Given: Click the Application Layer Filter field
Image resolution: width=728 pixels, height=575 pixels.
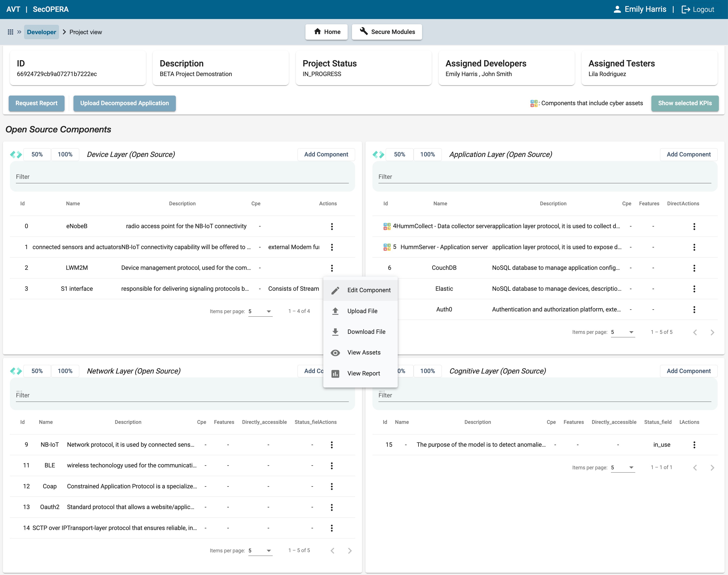Looking at the screenshot, I should [x=544, y=177].
